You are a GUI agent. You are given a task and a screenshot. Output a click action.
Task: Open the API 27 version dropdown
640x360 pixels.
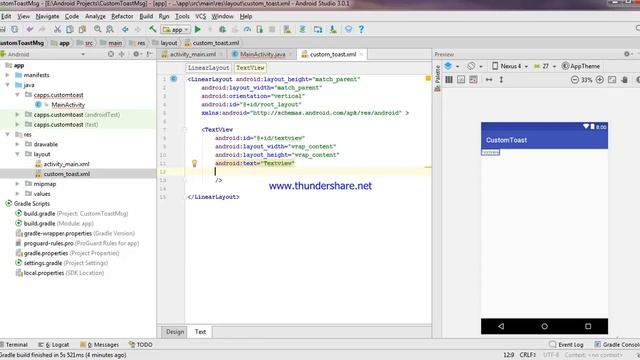click(x=545, y=66)
